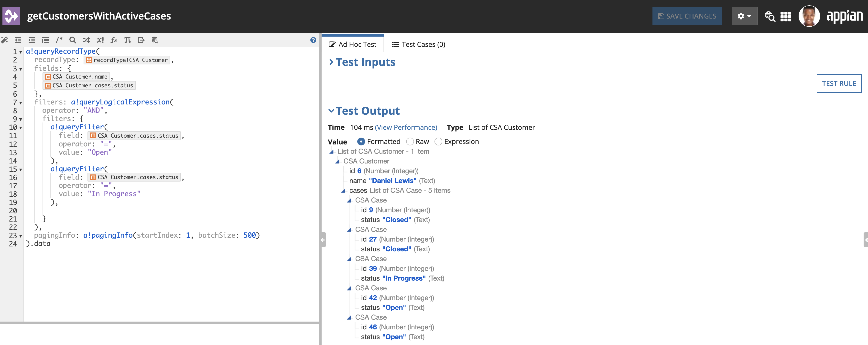
Task: Toggle the Formatted radio button
Action: coord(361,142)
